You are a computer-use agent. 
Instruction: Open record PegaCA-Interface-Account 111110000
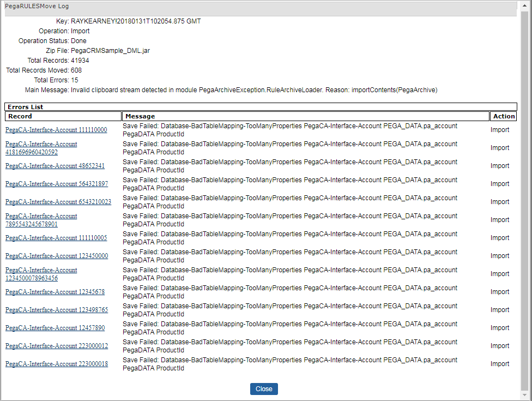click(56, 130)
